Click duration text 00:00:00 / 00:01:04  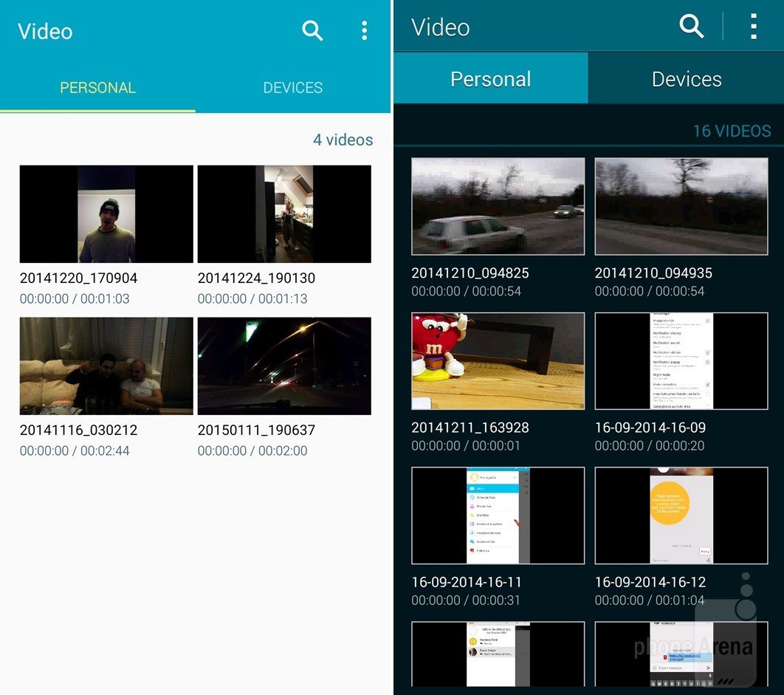pos(650,600)
